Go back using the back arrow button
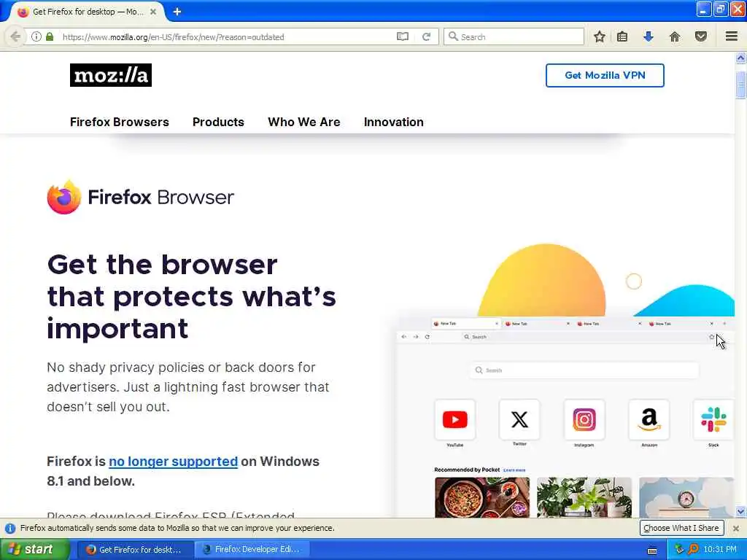747x560 pixels. (15, 36)
